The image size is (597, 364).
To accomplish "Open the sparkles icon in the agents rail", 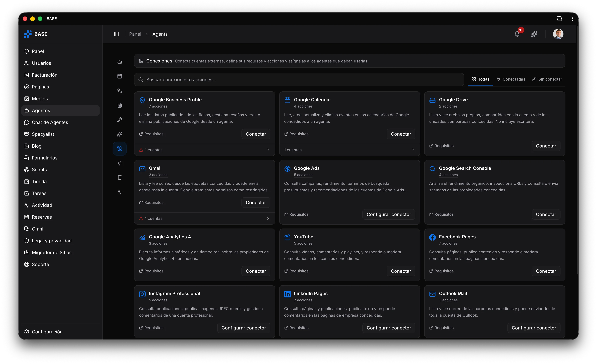I will pos(119,134).
